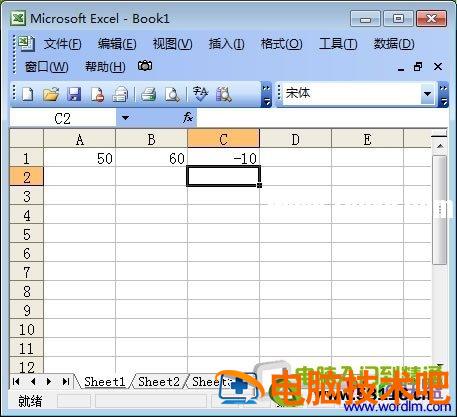Maximize the Excel application window
Viewport: 457px width, 417px height.
(398, 19)
